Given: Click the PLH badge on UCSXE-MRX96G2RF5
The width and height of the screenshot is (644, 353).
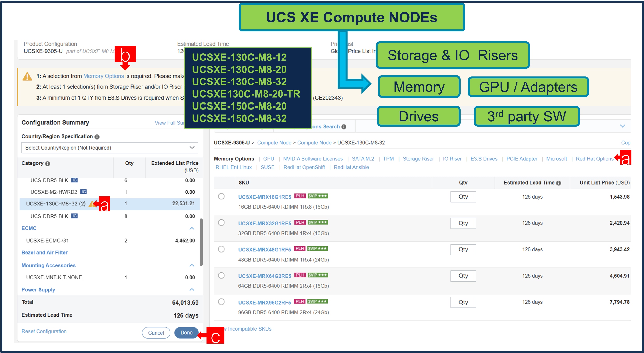Looking at the screenshot, I should [x=300, y=301].
